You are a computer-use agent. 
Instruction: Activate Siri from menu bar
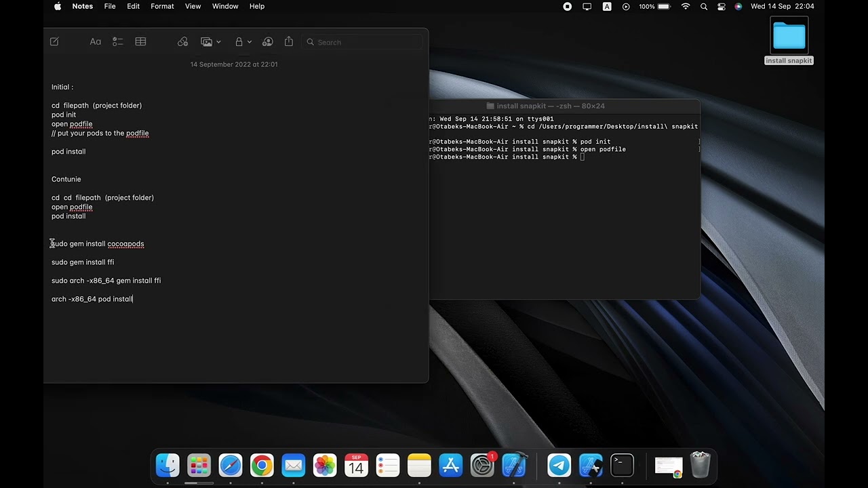[738, 6]
